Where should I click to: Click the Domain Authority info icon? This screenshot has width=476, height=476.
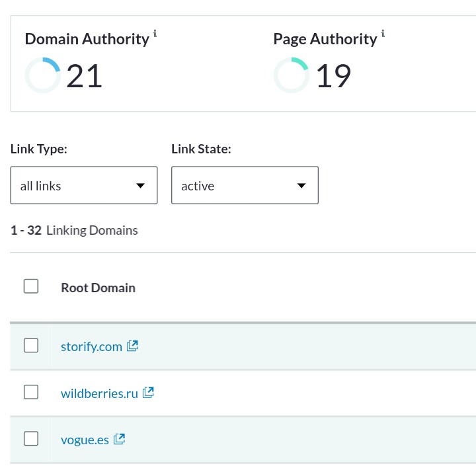coord(155,33)
